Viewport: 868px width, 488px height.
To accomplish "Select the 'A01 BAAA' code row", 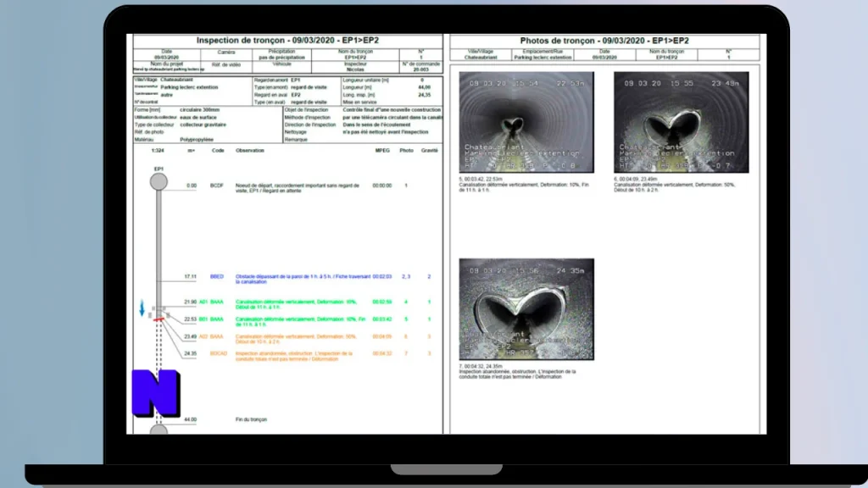I will point(211,302).
